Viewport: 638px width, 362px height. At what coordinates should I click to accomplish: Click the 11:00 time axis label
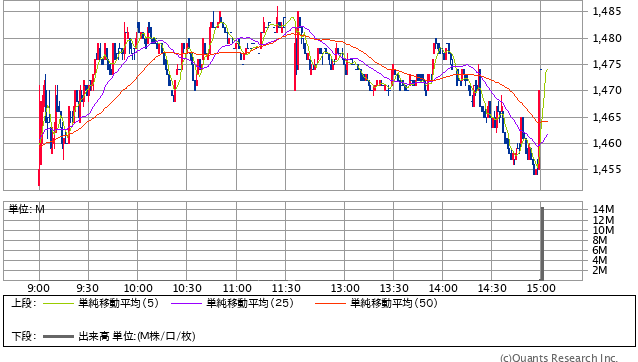(237, 288)
